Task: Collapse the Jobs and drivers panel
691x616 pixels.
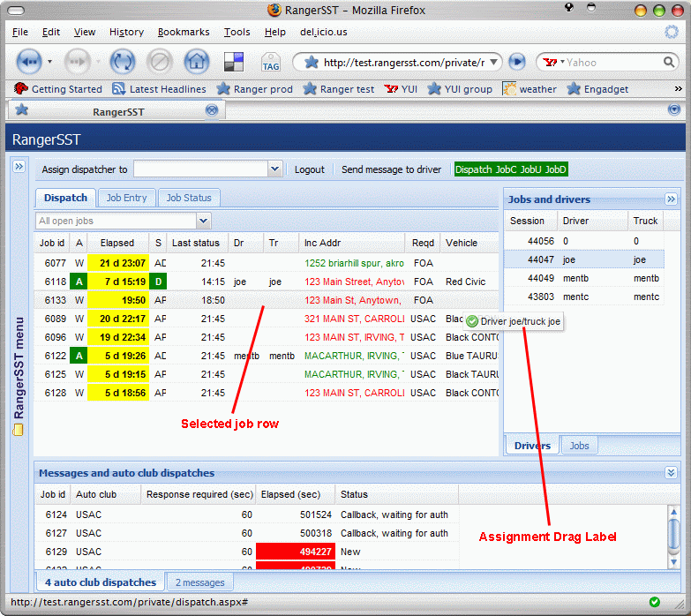Action: [671, 199]
